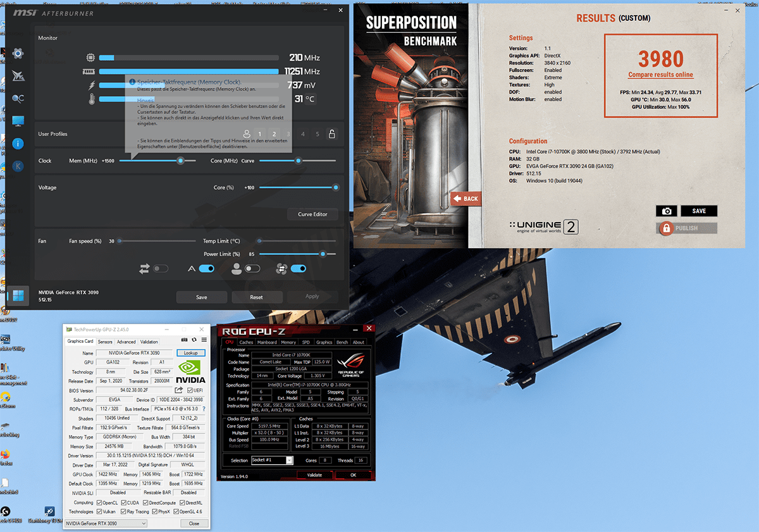Screen dimensions: 759x532
Task: Toggle the auto fan 'A' switch
Action: pyautogui.click(x=207, y=269)
